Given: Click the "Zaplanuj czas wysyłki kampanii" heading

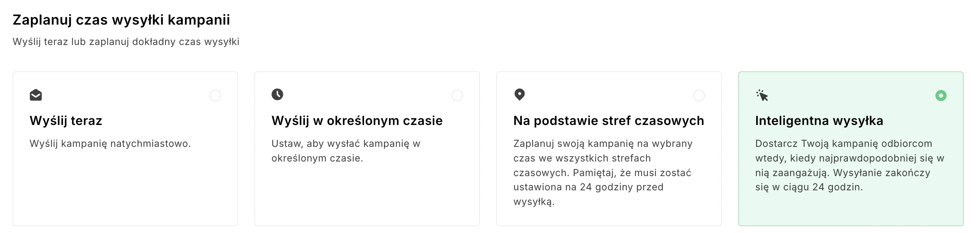Looking at the screenshot, I should [x=121, y=20].
